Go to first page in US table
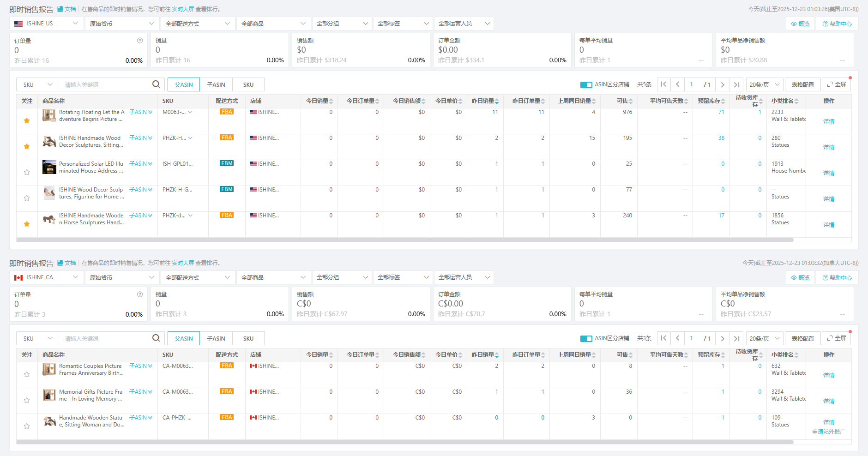Image resolution: width=868 pixels, height=456 pixels. (663, 84)
